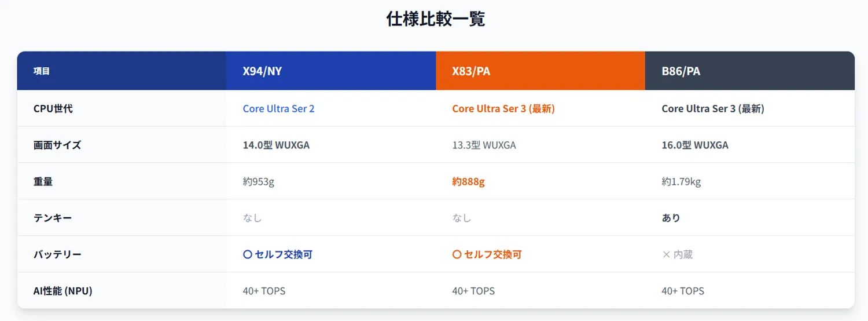Click orange Core Ultra Ser 3 (最新) text
Image resolution: width=868 pixels, height=321 pixels.
(503, 108)
